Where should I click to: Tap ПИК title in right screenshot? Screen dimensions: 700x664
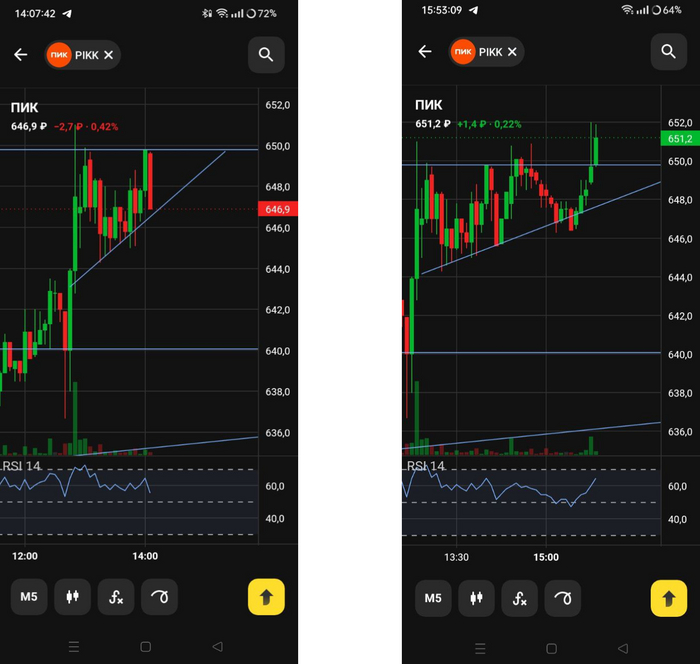tap(429, 105)
